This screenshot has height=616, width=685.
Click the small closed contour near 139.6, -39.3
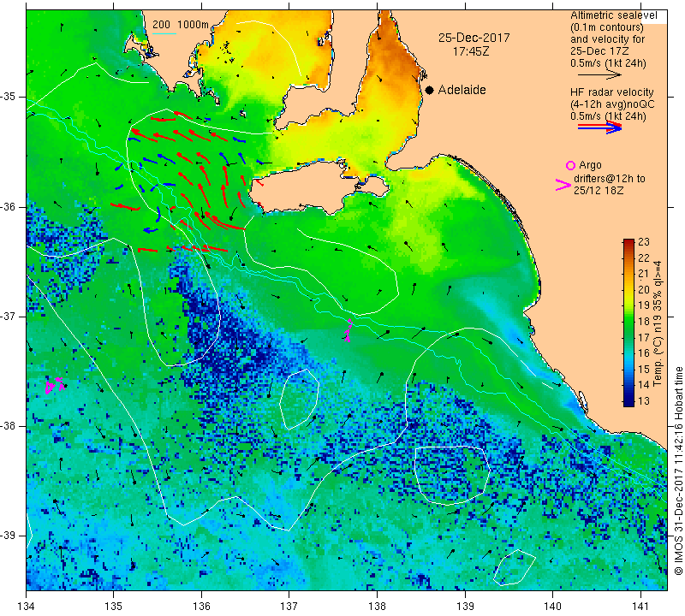pyautogui.click(x=515, y=567)
